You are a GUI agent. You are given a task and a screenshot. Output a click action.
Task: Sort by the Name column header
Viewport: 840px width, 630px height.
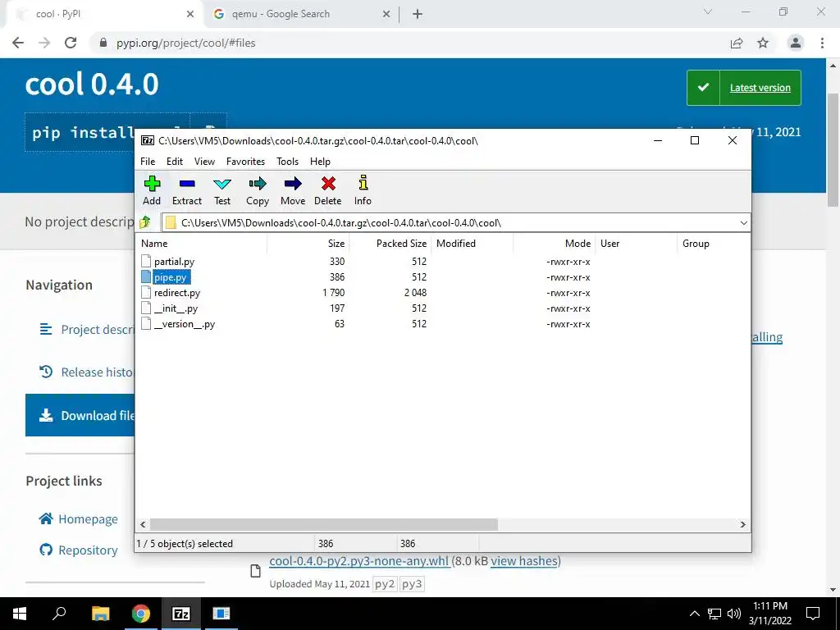203,243
